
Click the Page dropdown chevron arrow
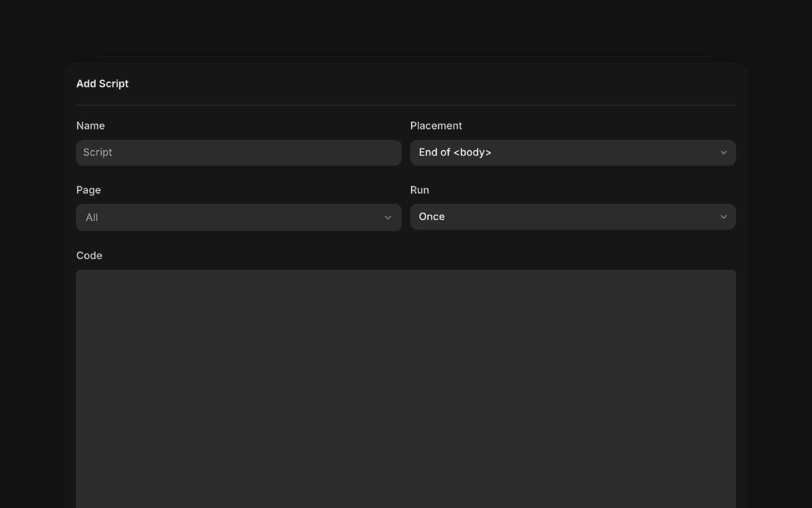point(388,217)
